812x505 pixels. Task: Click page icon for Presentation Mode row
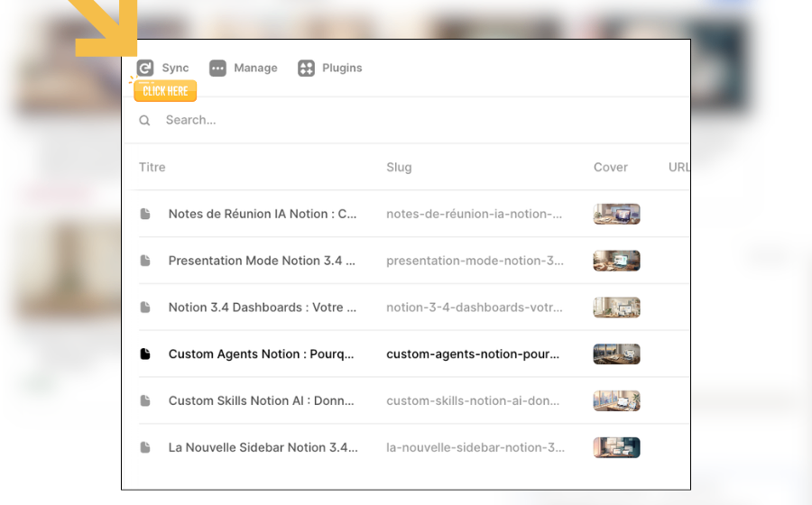pos(145,261)
